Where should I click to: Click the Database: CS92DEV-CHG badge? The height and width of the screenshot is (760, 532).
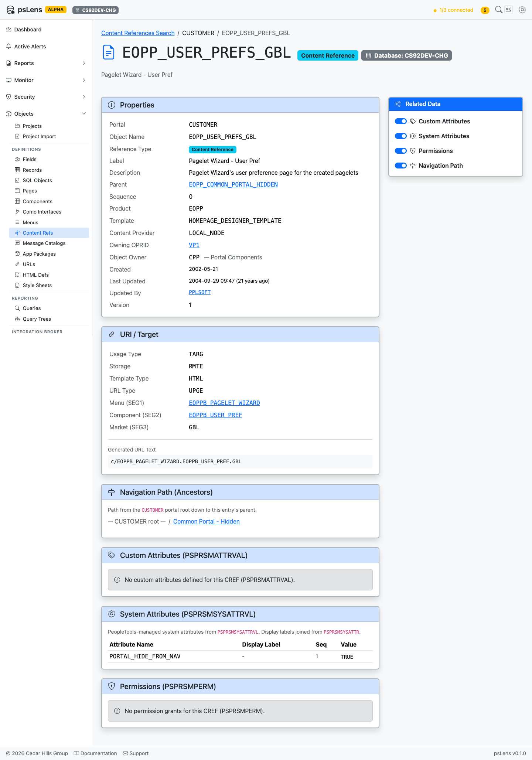(x=406, y=55)
